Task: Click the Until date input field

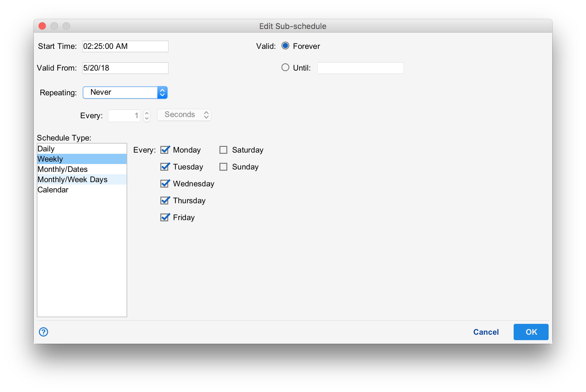Action: pyautogui.click(x=360, y=68)
